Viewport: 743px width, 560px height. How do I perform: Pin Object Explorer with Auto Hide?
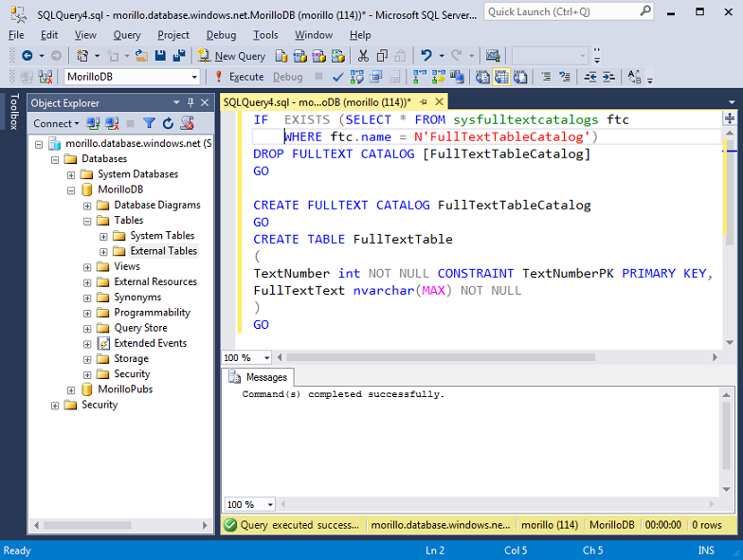point(190,102)
